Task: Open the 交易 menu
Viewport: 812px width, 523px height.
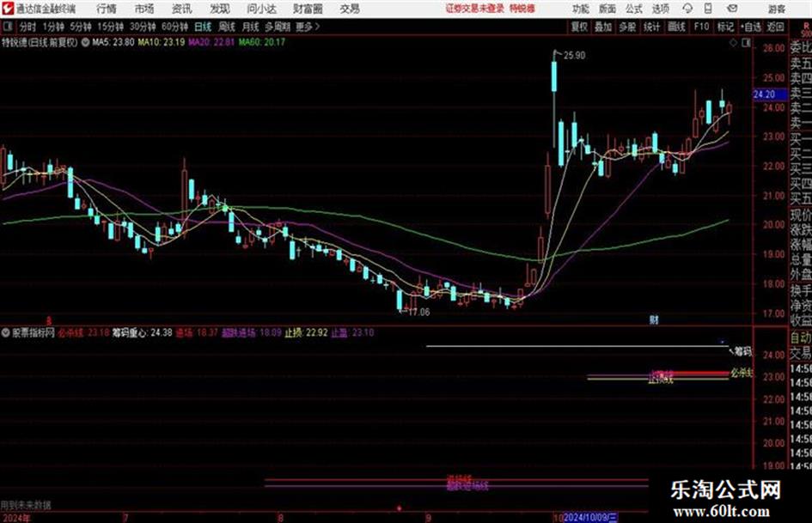Action: coord(350,9)
